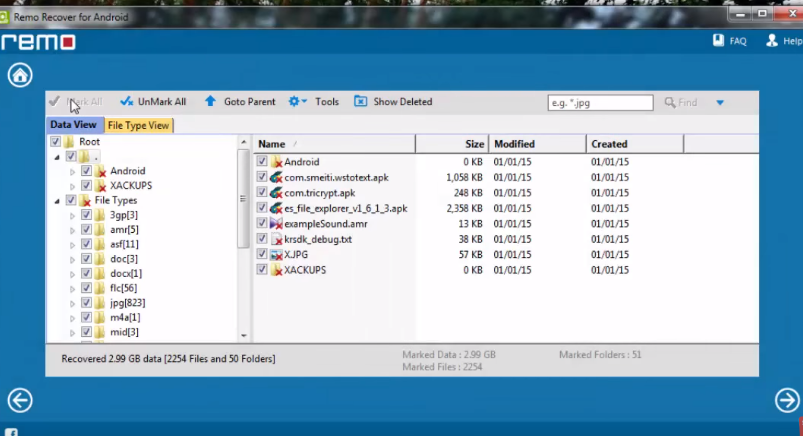Uncheck the krsdk_debug.txt checkbox
803x436 pixels.
tap(262, 239)
